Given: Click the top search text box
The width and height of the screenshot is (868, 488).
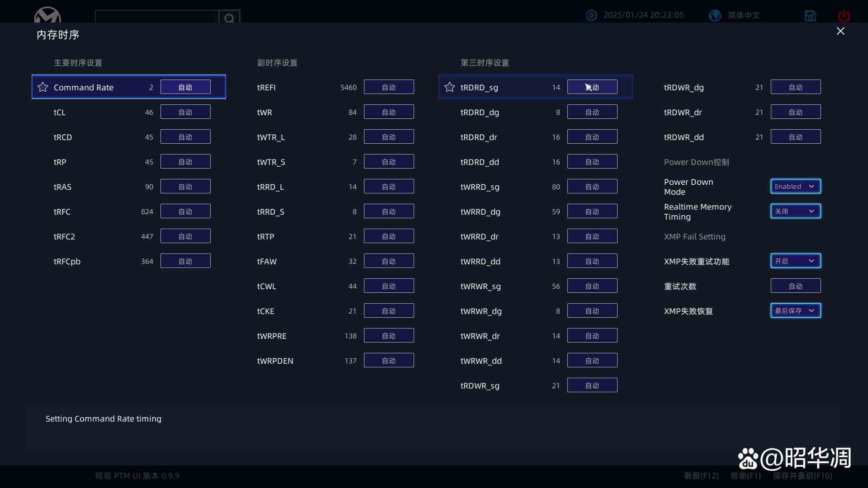Looking at the screenshot, I should coord(156,17).
